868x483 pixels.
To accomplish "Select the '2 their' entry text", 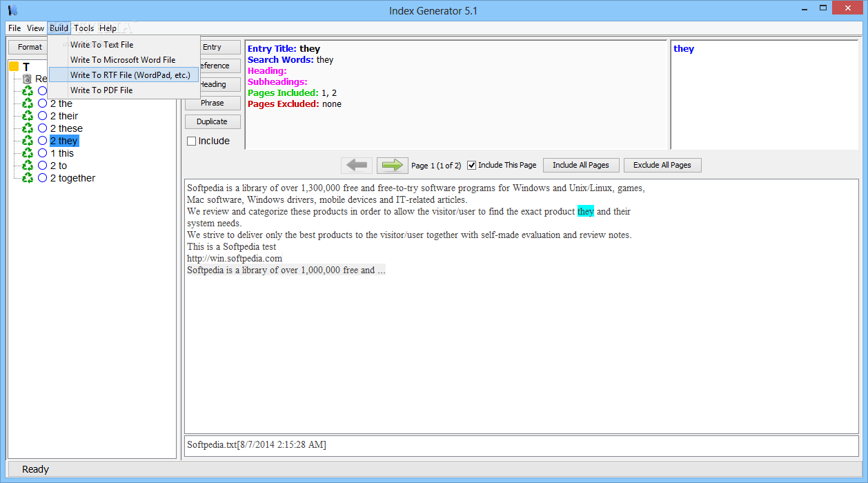I will [x=64, y=116].
